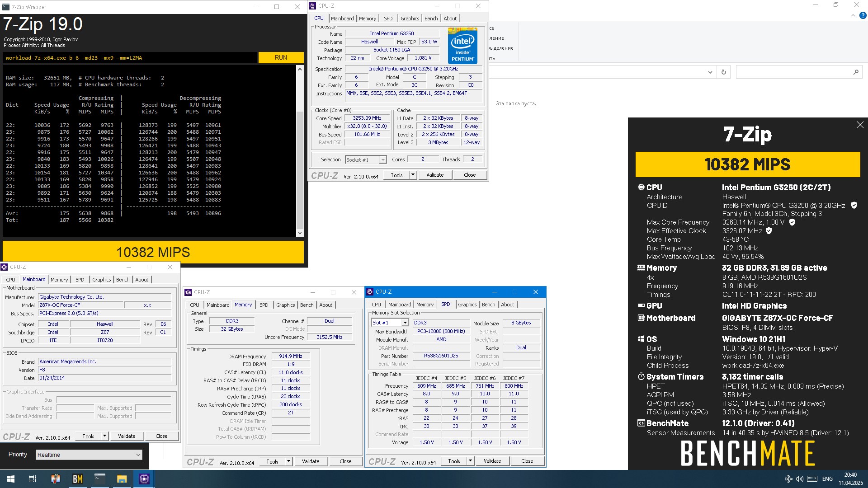Expand Tools arrow in the CPU-Z Memory window

pyautogui.click(x=288, y=461)
